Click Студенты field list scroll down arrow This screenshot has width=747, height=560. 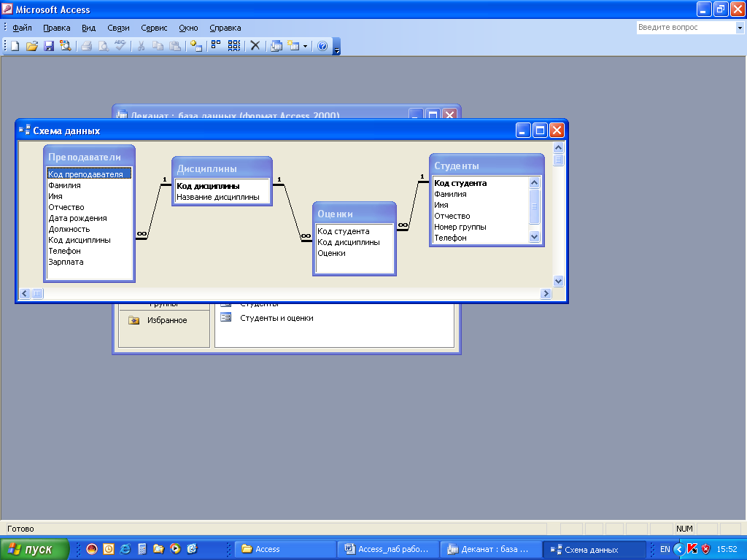[534, 237]
